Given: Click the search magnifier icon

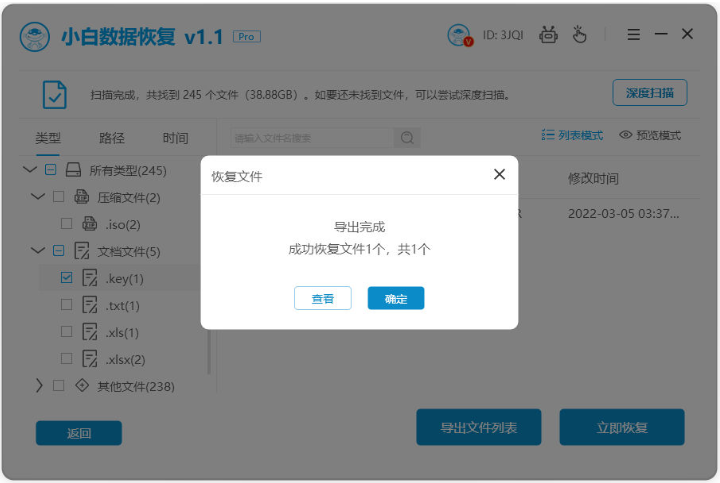Looking at the screenshot, I should point(407,137).
